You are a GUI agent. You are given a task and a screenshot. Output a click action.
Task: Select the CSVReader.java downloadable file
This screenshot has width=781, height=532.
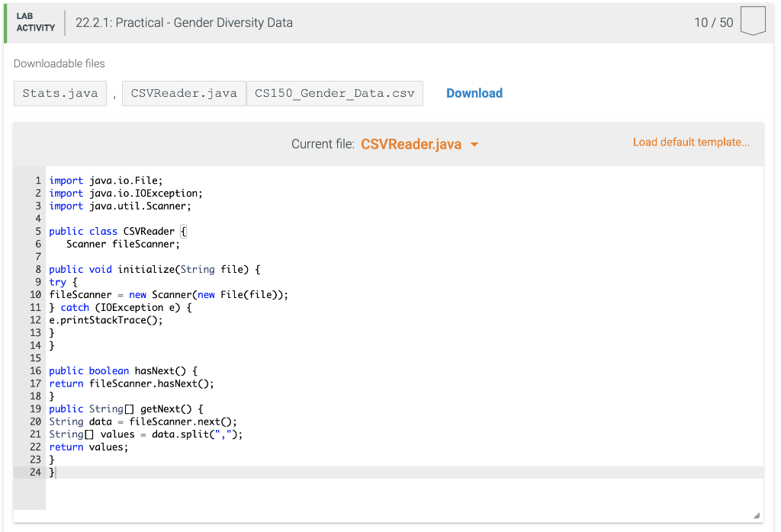183,93
